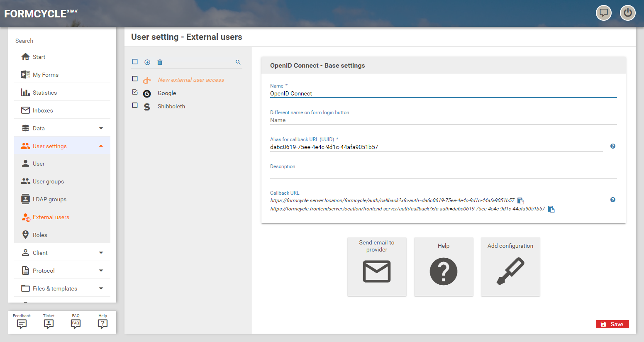Tick the select-all checkbox above list
644x342 pixels.
coord(135,62)
